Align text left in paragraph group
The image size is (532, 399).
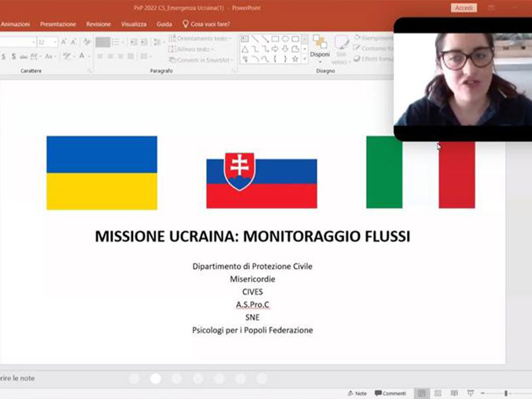tap(100, 57)
